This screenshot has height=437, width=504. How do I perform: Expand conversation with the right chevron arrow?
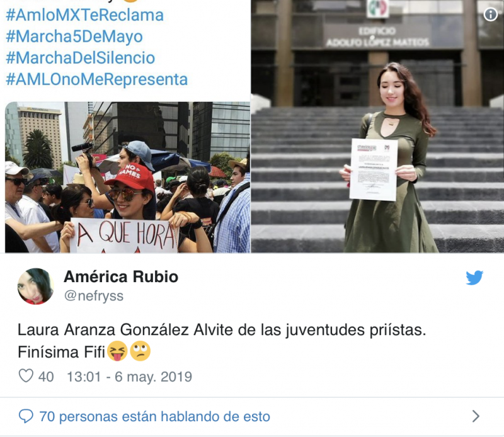pos(476,416)
